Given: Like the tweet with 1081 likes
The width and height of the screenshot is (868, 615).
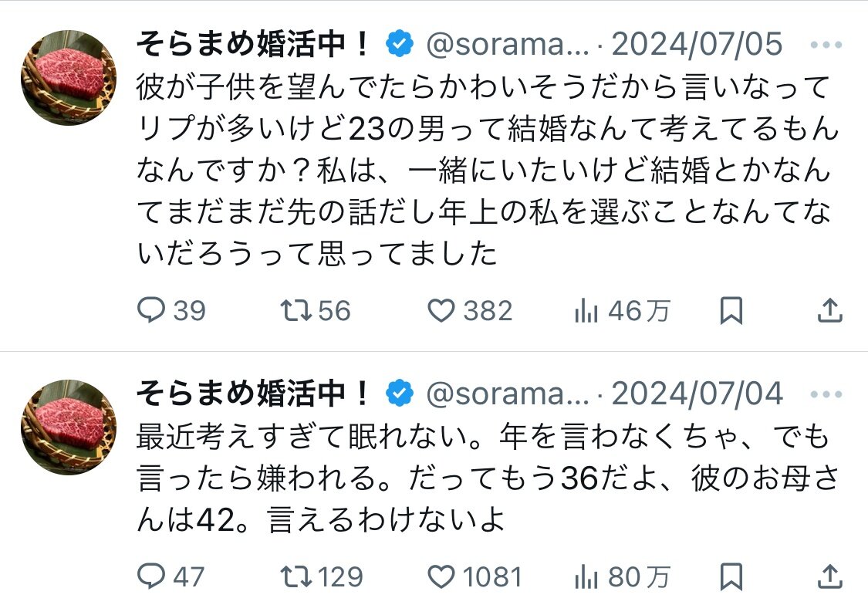Looking at the screenshot, I should pos(441,576).
